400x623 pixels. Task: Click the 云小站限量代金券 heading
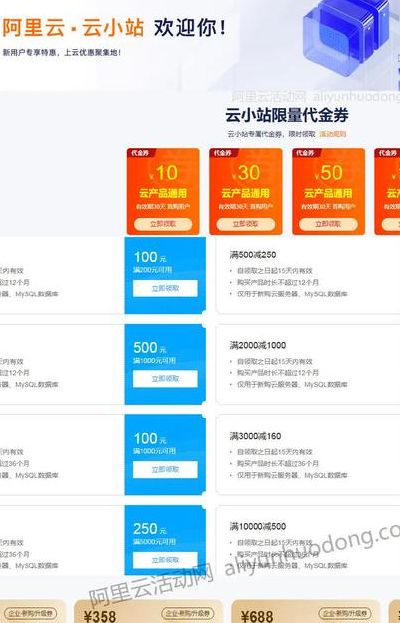[287, 115]
